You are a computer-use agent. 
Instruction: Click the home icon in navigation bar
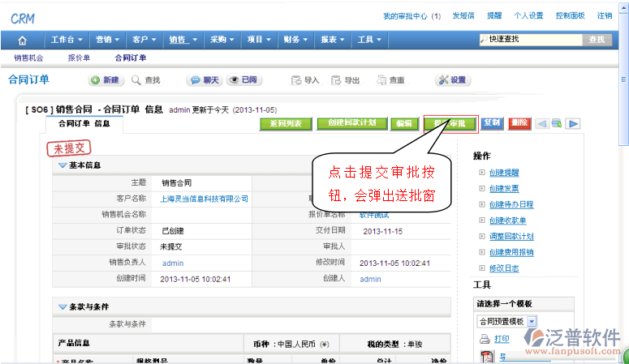click(x=22, y=40)
